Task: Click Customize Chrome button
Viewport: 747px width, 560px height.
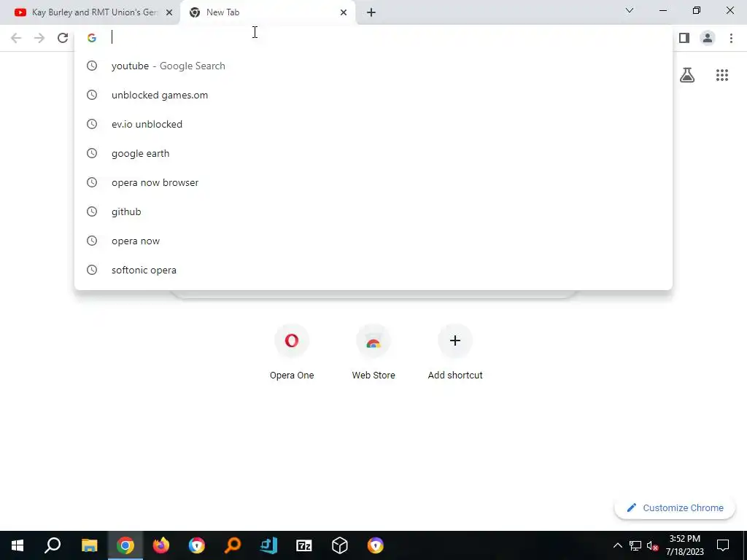Action: click(675, 507)
